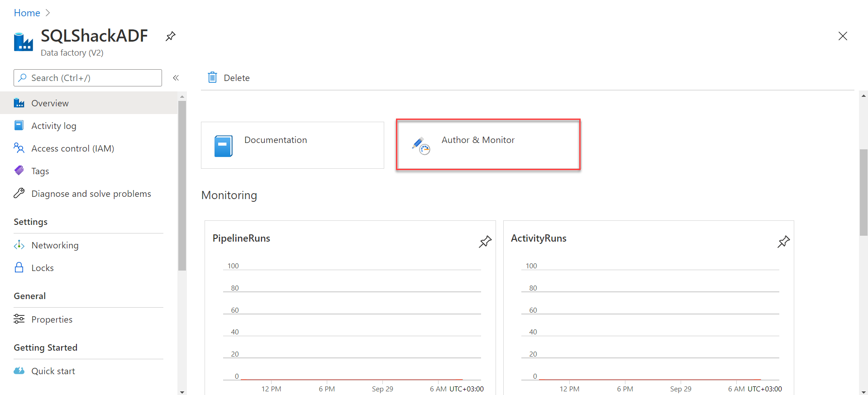
Task: Click the Documentation book icon
Action: 223,146
